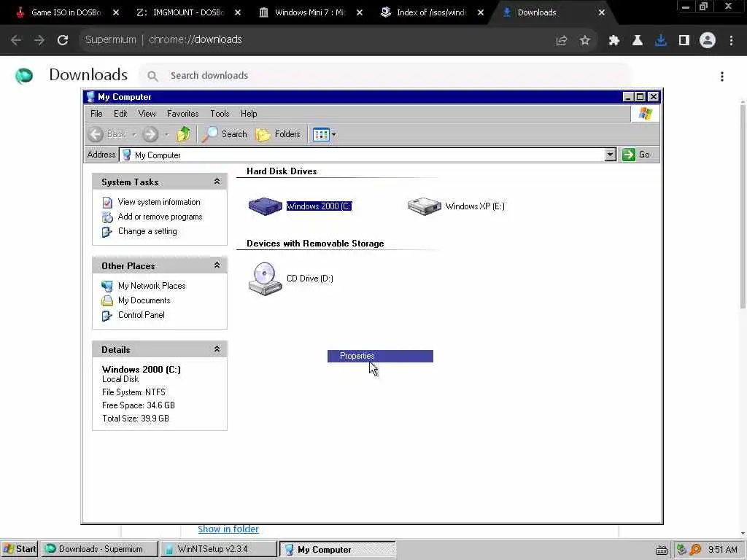This screenshot has height=560, width=747.
Task: Click the network tray icon
Action: click(682, 550)
